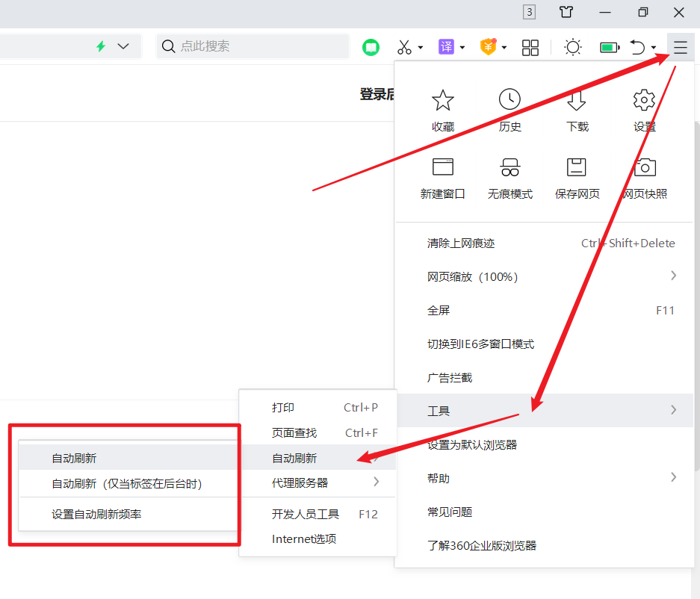Open the hamburger main menu button
Screen dimensions: 700x599
(680, 47)
